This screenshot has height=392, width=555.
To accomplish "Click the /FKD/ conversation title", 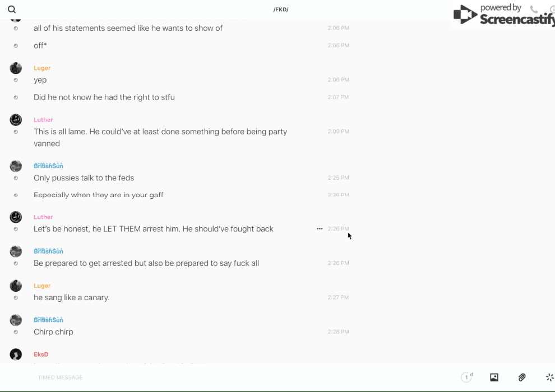I will coord(281,10).
